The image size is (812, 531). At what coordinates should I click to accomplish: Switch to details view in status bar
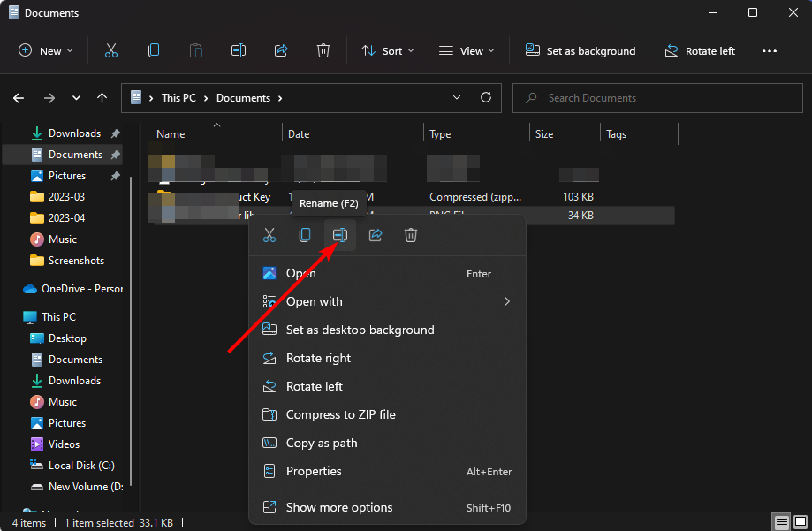[781, 522]
